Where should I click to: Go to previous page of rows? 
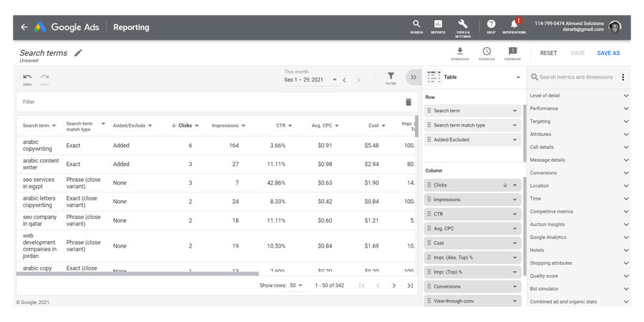pos(378,286)
